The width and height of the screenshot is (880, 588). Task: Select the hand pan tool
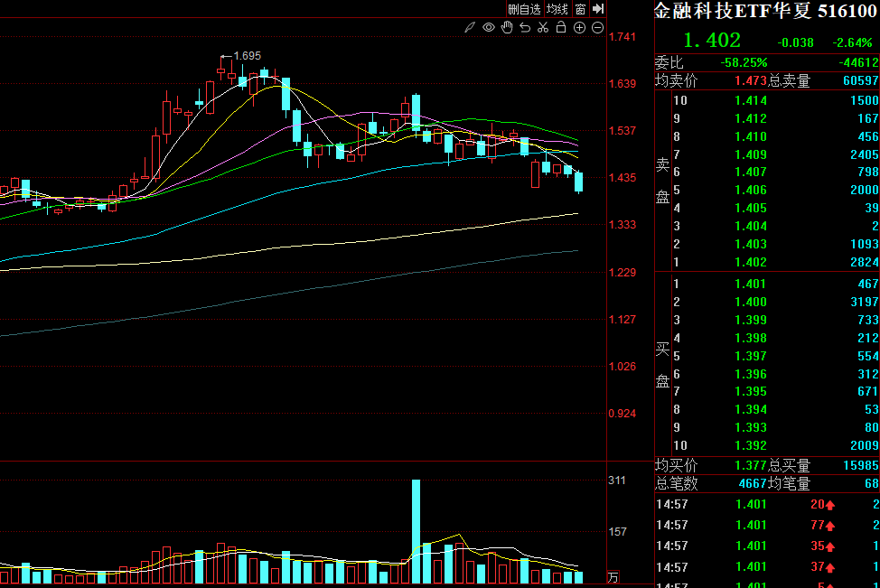point(507,28)
